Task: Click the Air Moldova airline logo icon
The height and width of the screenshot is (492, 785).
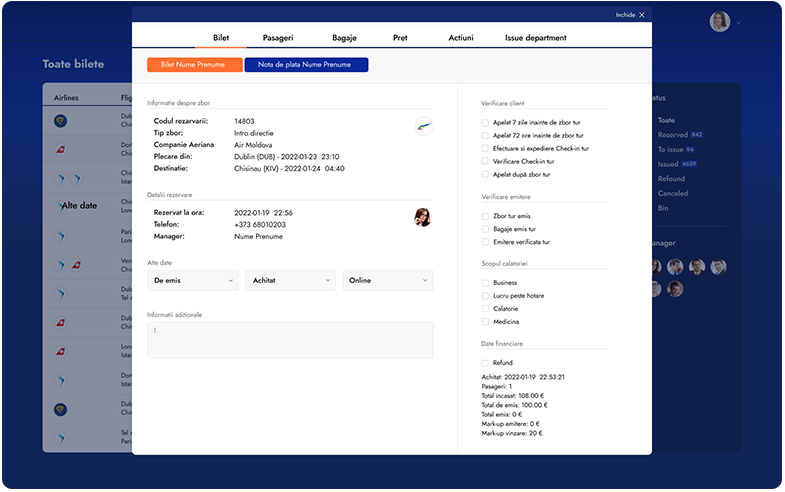Action: [423, 126]
